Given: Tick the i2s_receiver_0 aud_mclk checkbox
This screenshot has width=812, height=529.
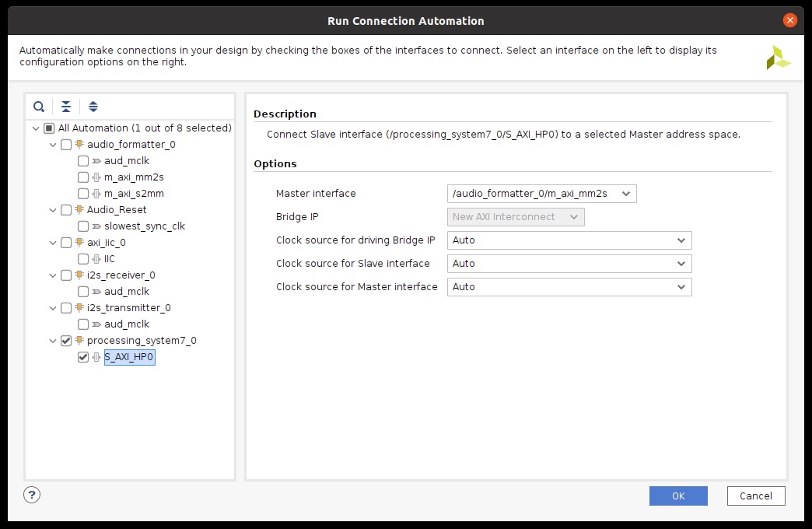Looking at the screenshot, I should (x=83, y=292).
